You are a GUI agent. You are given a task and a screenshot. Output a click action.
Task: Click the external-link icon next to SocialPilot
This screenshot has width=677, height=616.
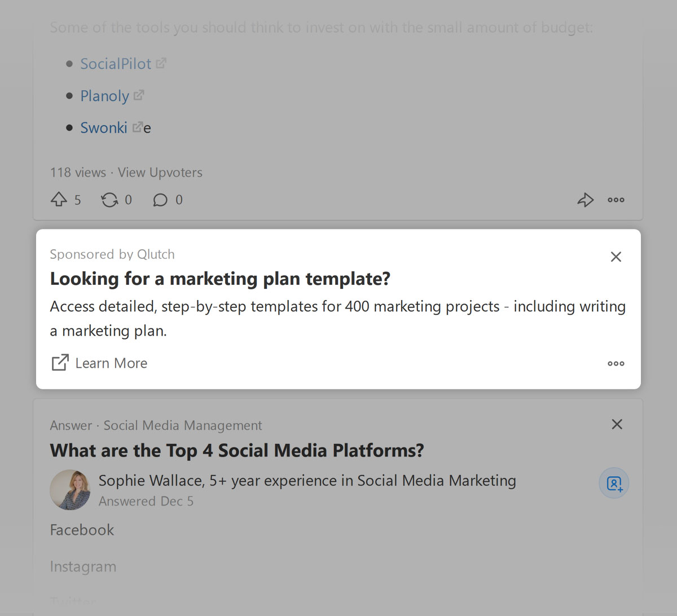pyautogui.click(x=161, y=63)
